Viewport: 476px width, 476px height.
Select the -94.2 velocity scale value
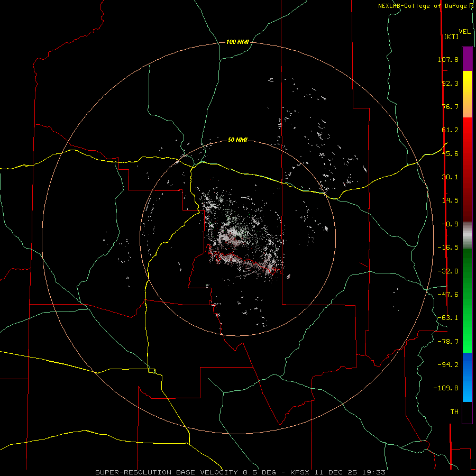tap(448, 365)
